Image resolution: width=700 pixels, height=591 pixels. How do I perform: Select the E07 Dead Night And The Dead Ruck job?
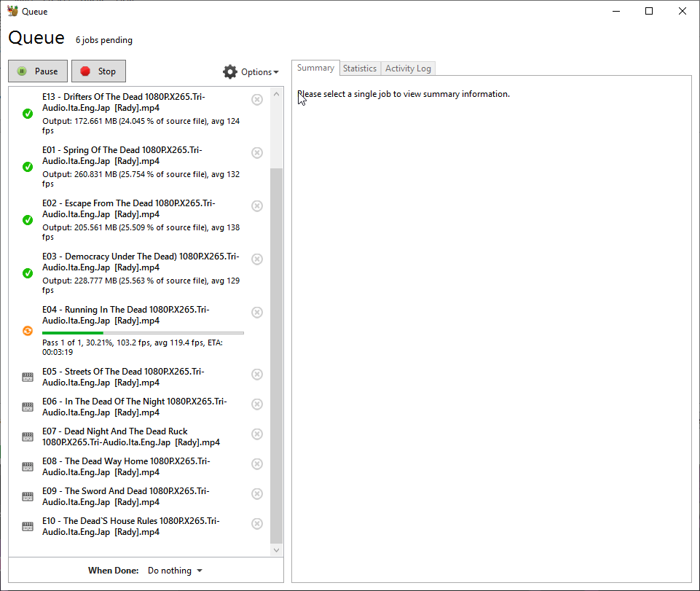pyautogui.click(x=131, y=437)
